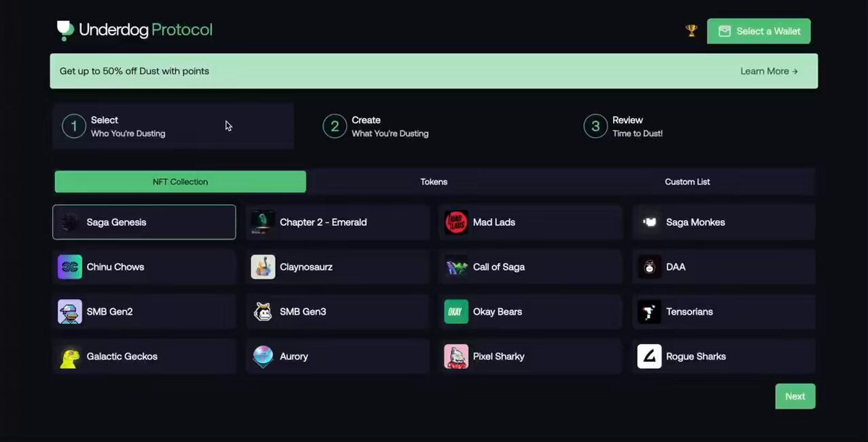The width and height of the screenshot is (868, 442).
Task: Click the DAA collection icon
Action: tap(649, 267)
